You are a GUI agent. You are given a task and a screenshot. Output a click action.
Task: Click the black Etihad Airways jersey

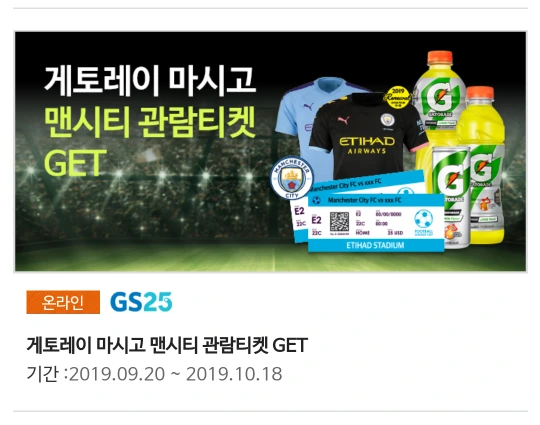point(367,136)
